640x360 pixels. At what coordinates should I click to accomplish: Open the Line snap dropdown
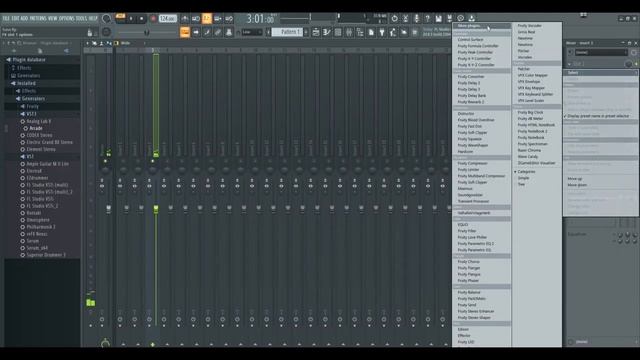click(251, 32)
